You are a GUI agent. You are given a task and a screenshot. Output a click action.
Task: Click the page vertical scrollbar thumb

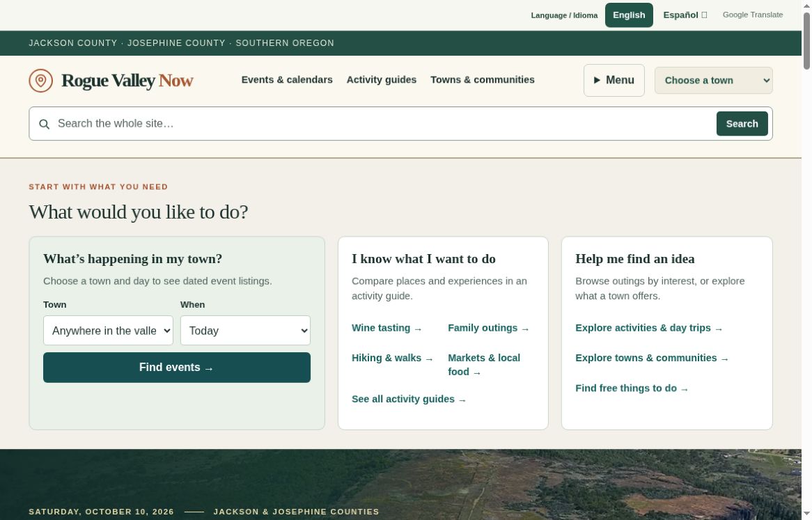pyautogui.click(x=806, y=40)
